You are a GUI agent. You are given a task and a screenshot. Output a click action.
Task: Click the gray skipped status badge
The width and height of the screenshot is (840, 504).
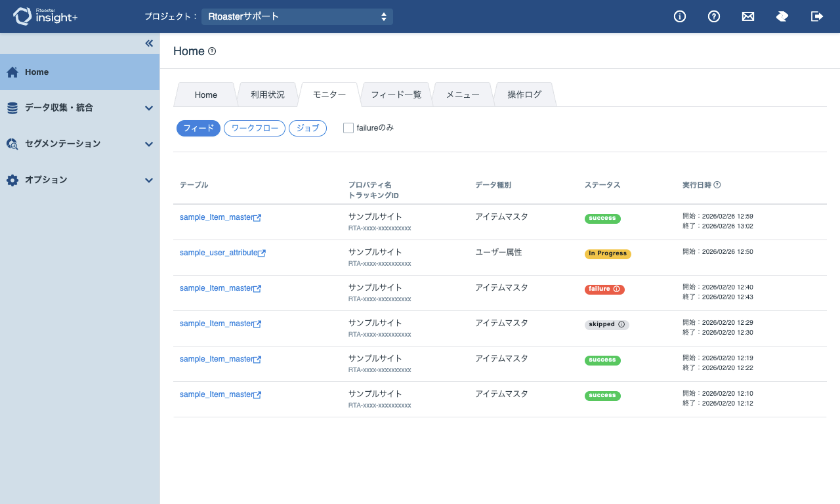(607, 325)
